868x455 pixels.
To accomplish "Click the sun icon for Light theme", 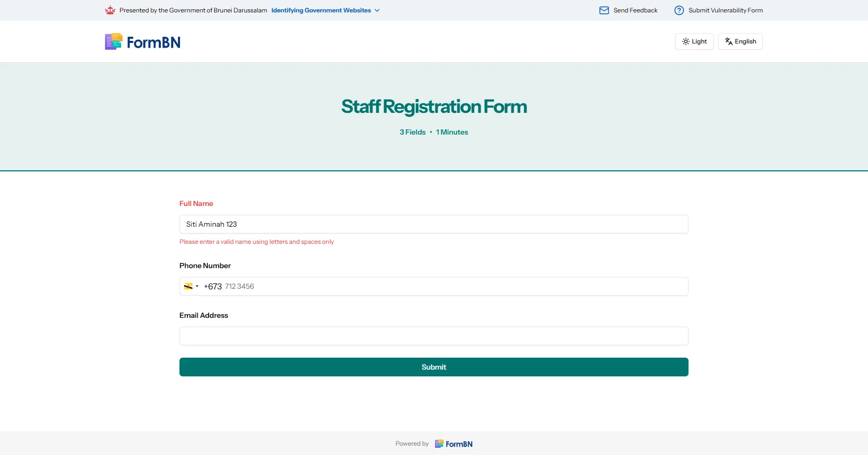I will [685, 41].
